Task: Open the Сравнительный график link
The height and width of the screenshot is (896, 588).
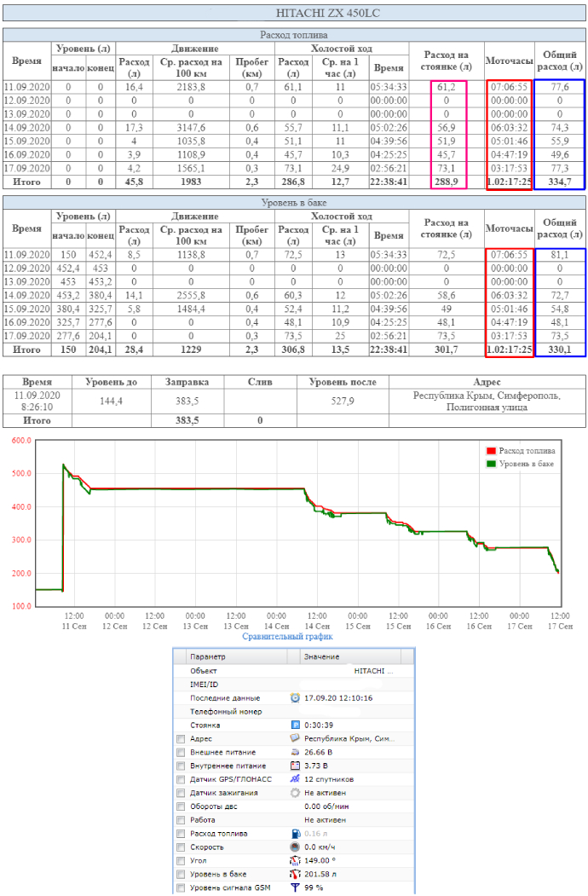Action: [x=287, y=636]
